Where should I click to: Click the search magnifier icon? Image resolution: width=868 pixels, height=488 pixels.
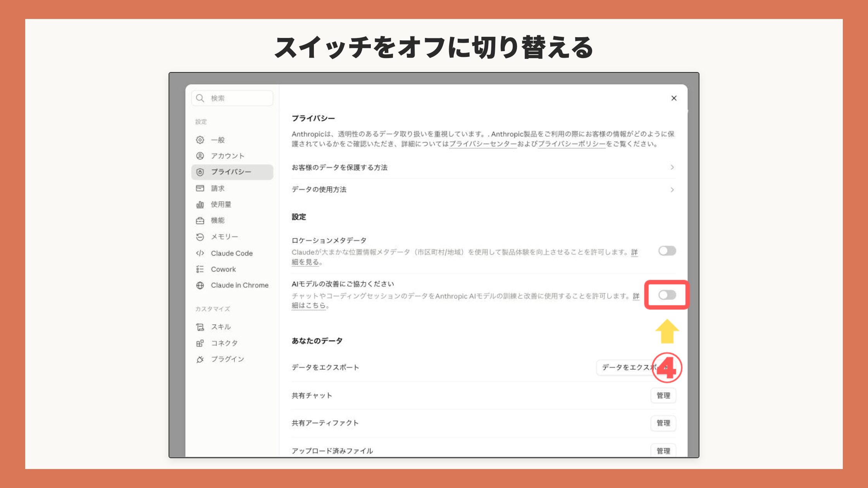(200, 98)
